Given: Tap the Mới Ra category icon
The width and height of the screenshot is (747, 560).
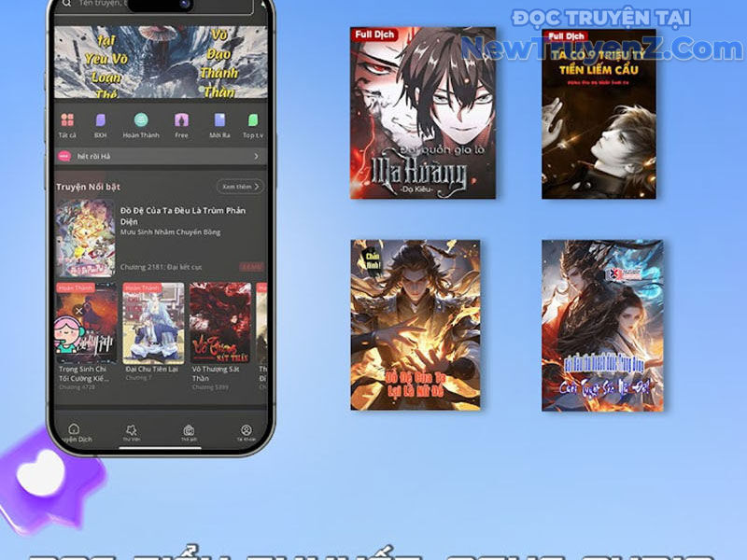Looking at the screenshot, I should point(220,120).
